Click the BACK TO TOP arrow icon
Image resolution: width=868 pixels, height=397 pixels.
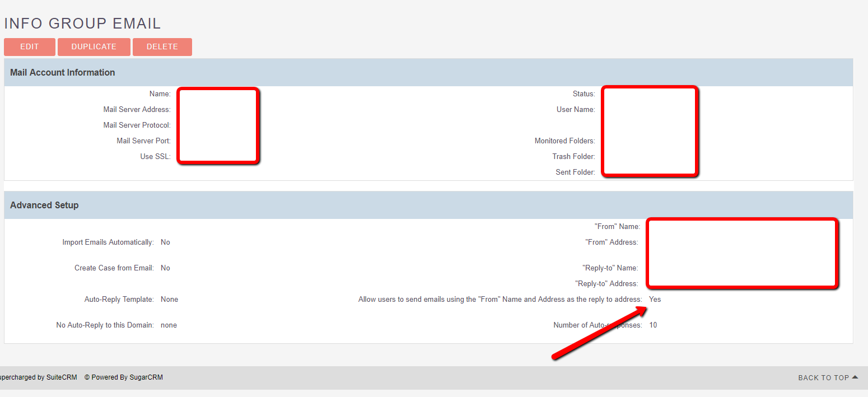(x=855, y=377)
